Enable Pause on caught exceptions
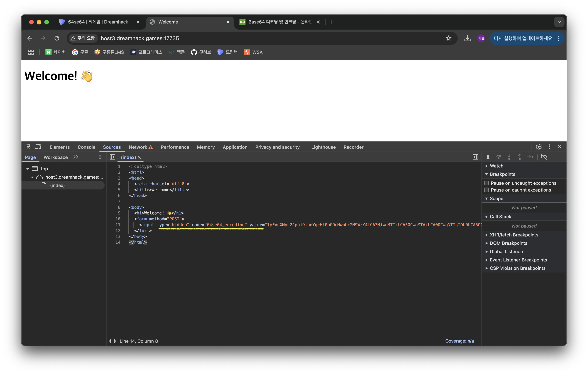Screen dimensions: 588x374 [486, 190]
